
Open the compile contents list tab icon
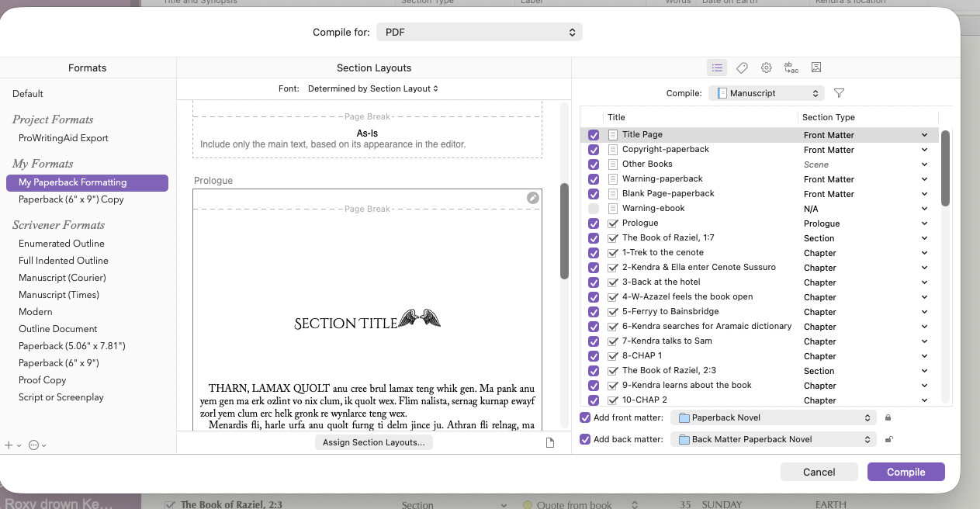coord(717,68)
